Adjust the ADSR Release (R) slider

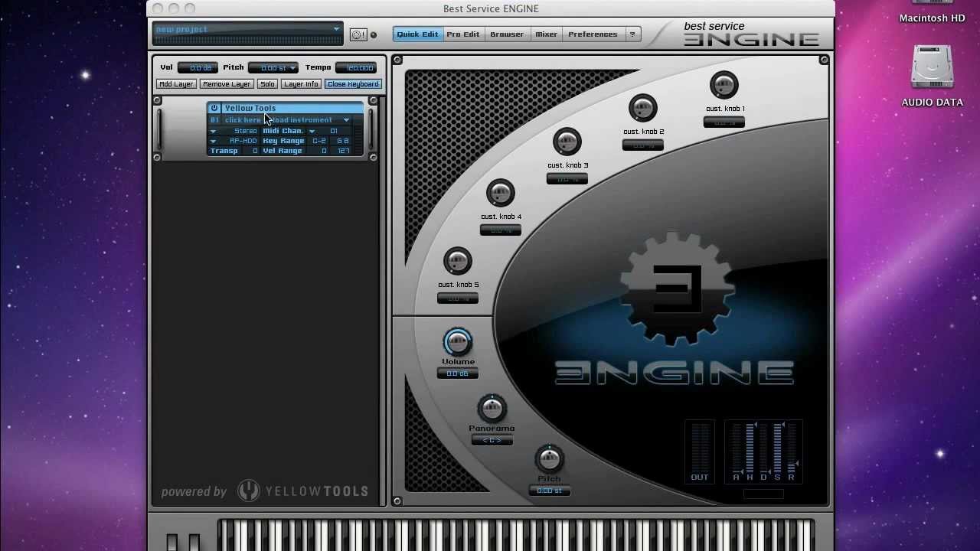click(792, 448)
